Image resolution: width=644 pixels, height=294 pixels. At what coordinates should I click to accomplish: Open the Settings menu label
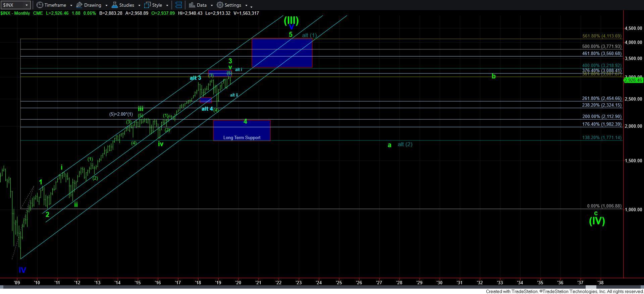(x=233, y=5)
